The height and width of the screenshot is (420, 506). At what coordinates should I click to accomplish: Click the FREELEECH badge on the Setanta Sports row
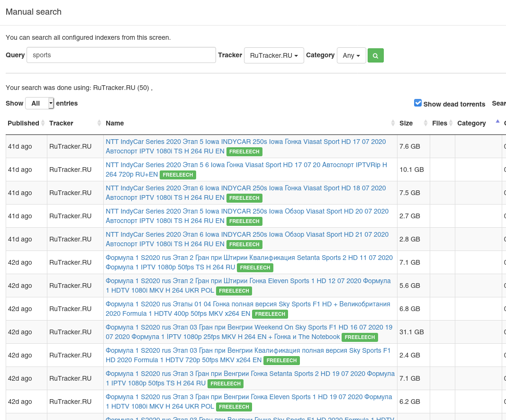[255, 268]
